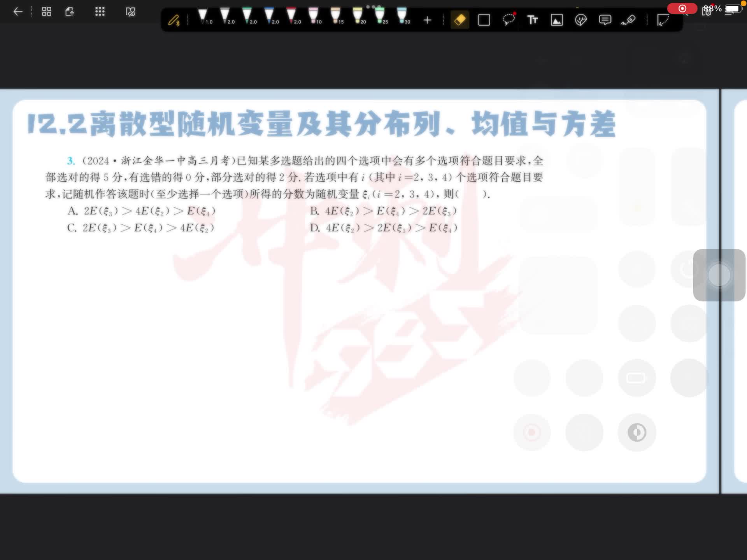
Task: Open the comment note tool
Action: [605, 20]
